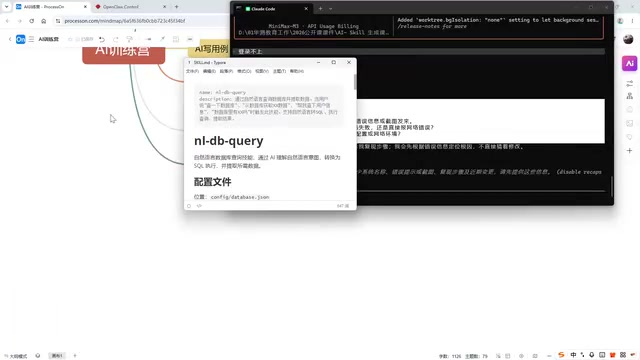The image size is (640, 360).
Task: Open the browser profile icon
Action: 620,21
